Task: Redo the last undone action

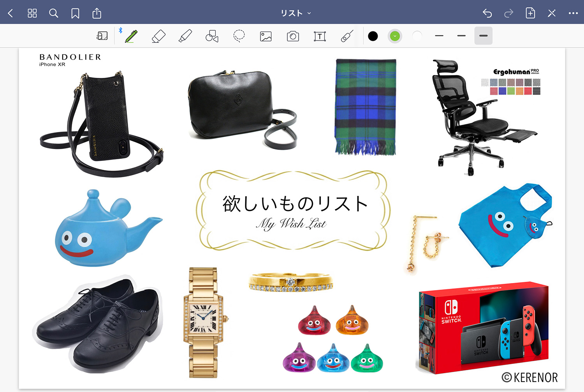Action: [508, 13]
